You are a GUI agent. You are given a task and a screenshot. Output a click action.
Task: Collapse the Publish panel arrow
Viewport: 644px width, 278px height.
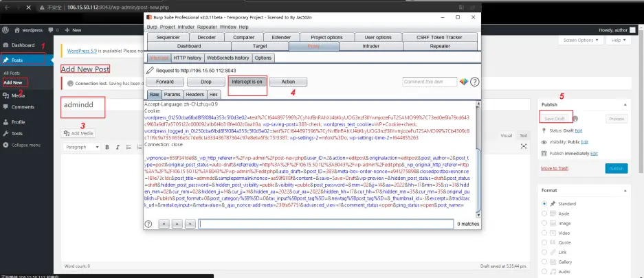[625, 105]
